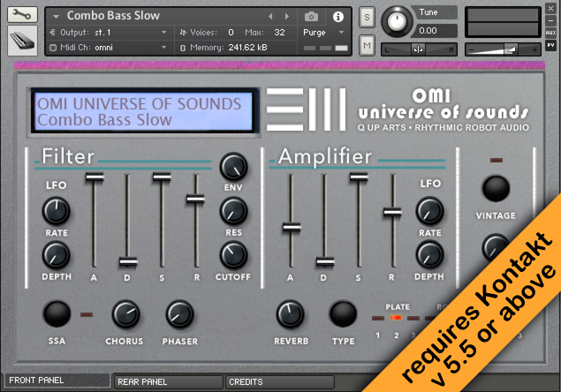Viewport: 561px width, 392px height.
Task: Click the Filter Attack slider handle
Action: [95, 177]
